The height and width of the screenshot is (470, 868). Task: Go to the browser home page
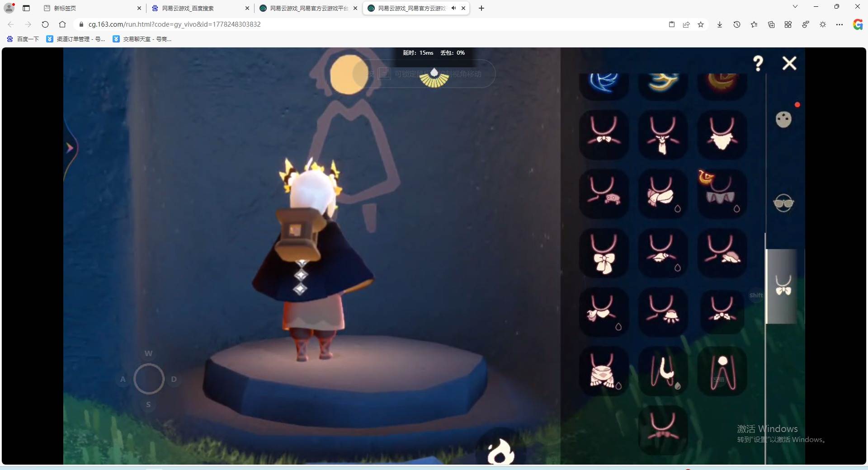[62, 24]
